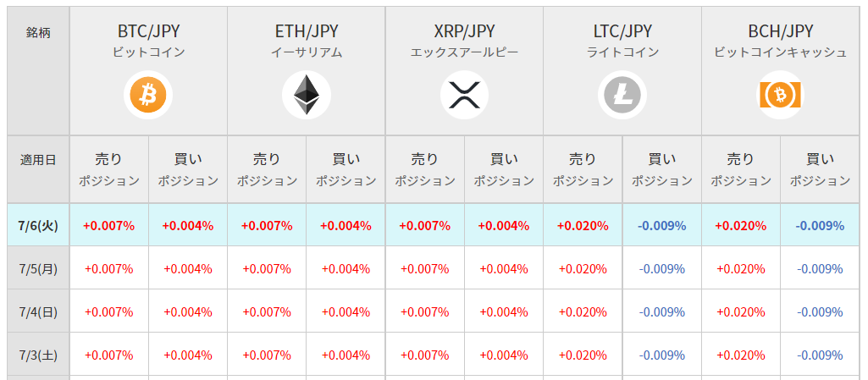Screen dimensions: 868x380
Task: Click the 7/3(土) date row header
Action: coord(38,355)
